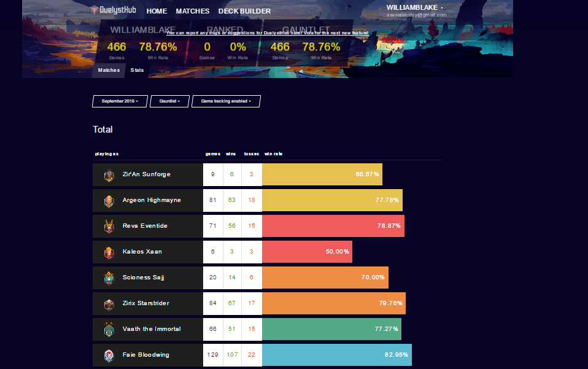The height and width of the screenshot is (369, 588).
Task: Click Argeon Highmayne 77.78% win rate bar
Action: 332,200
